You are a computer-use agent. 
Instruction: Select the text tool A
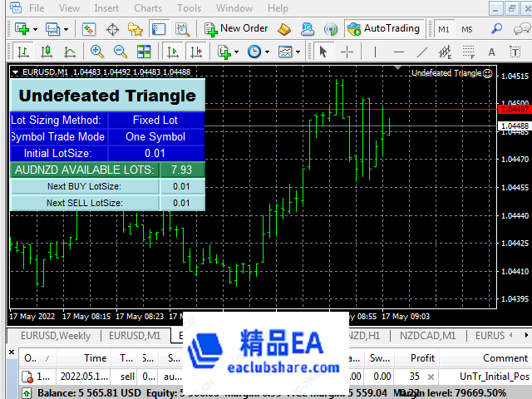coord(491,52)
